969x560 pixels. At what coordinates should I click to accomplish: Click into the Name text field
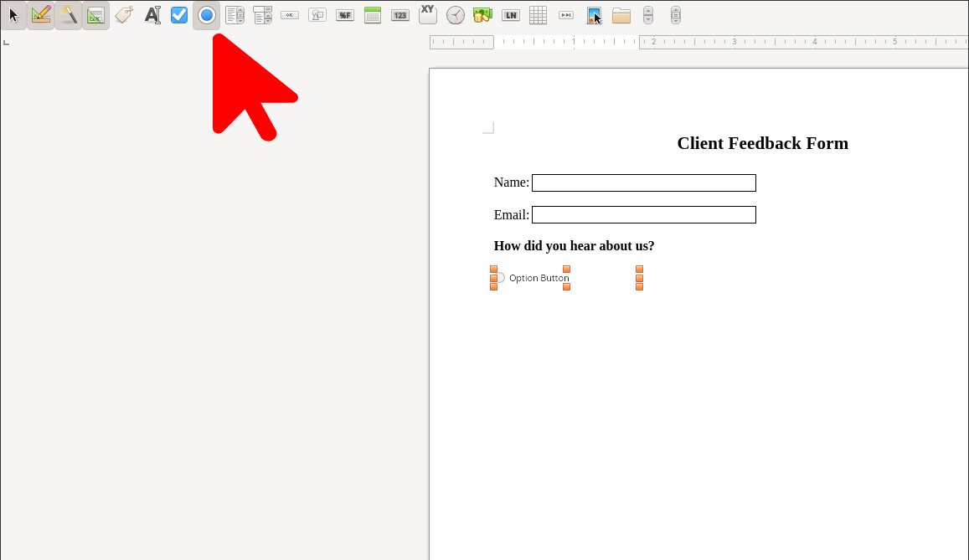(x=644, y=182)
